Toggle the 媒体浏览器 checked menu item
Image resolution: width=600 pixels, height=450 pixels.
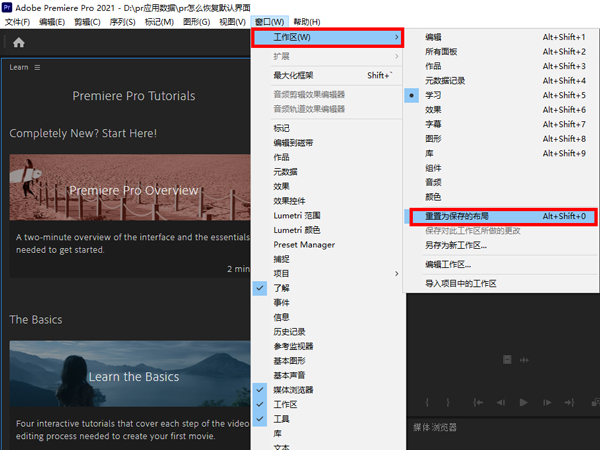293,390
